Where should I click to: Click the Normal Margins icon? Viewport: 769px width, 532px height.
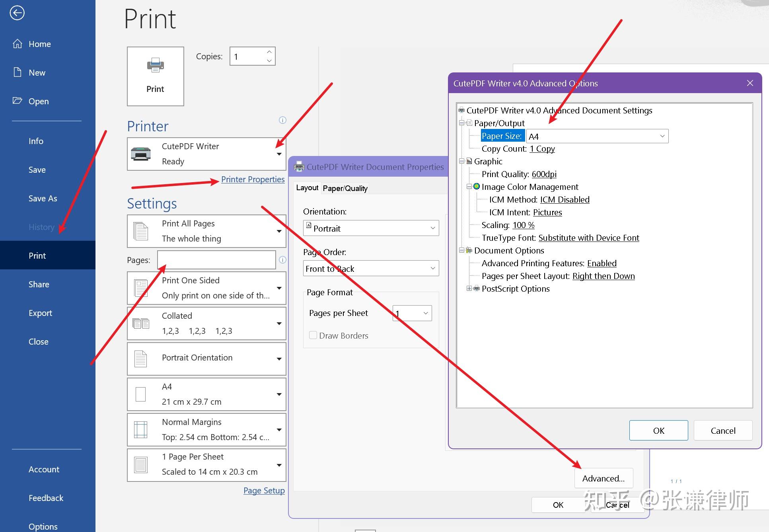tap(141, 430)
